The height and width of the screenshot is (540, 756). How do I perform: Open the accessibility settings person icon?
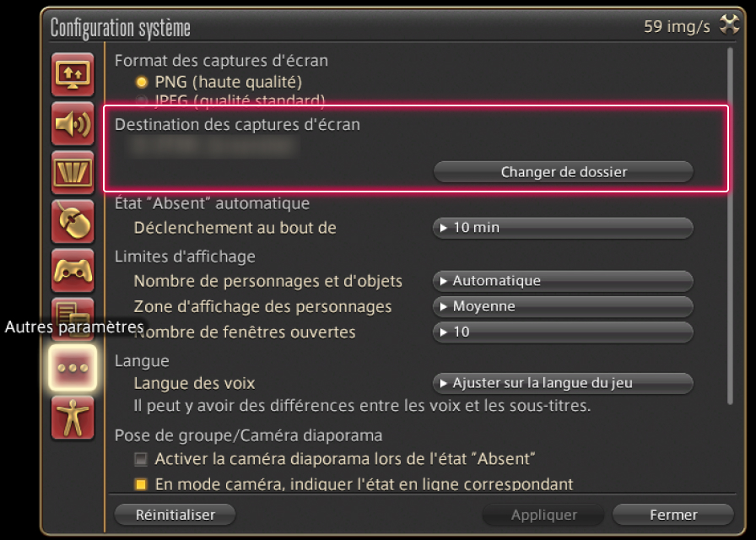(x=73, y=418)
